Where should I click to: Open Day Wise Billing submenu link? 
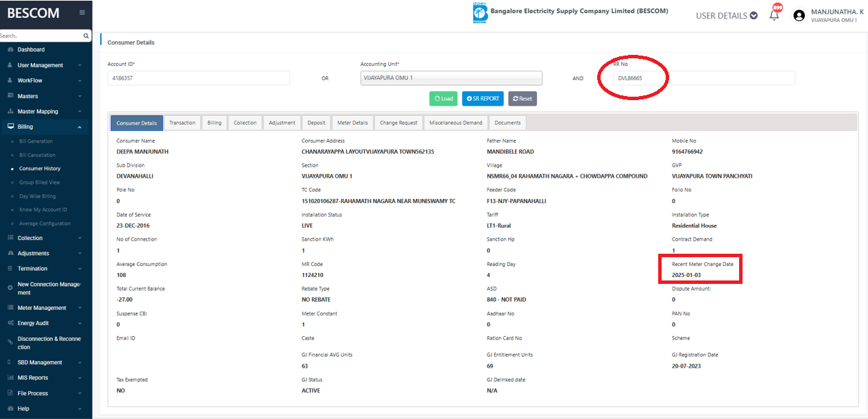pyautogui.click(x=38, y=196)
